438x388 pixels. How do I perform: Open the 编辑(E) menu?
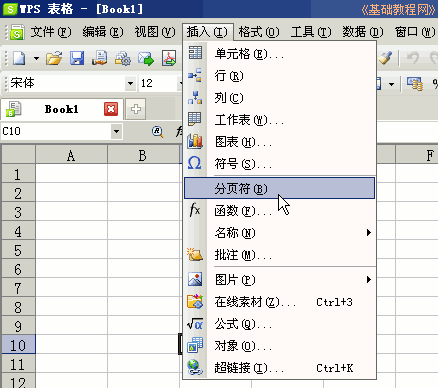click(103, 32)
